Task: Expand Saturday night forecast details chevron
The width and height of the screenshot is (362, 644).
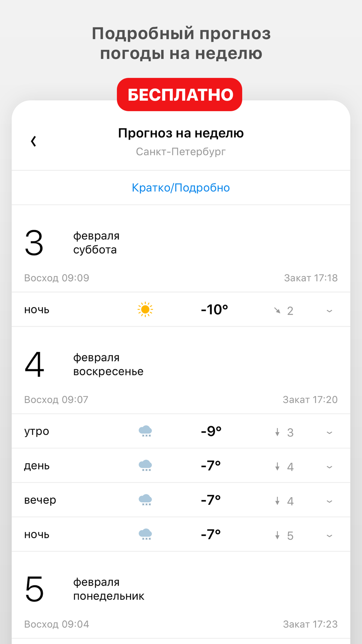Action: (329, 311)
